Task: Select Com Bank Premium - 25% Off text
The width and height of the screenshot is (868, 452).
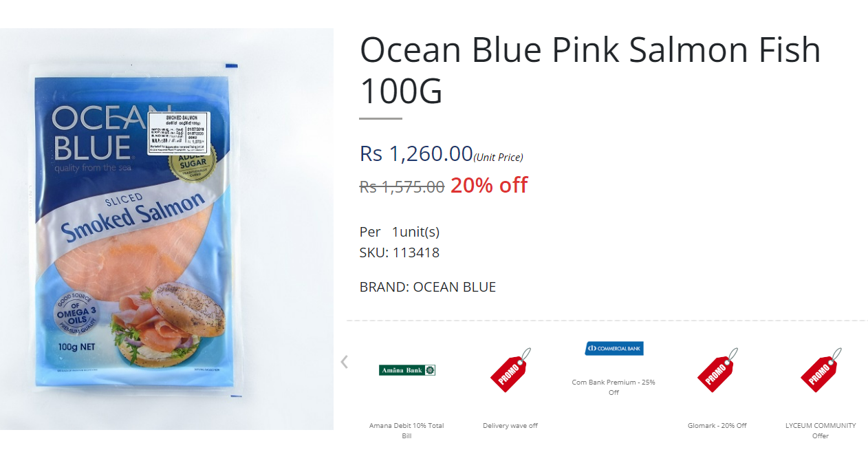Action: [614, 387]
